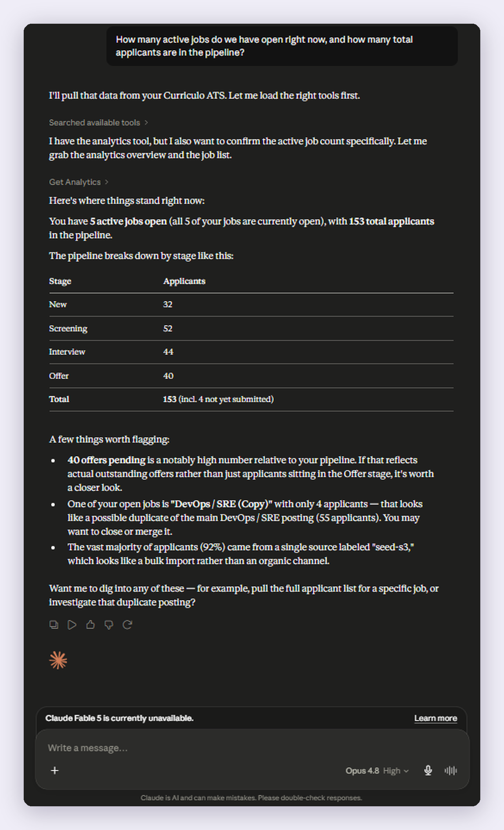This screenshot has height=830, width=504.
Task: Open voice mode waveform icon
Action: (x=450, y=770)
